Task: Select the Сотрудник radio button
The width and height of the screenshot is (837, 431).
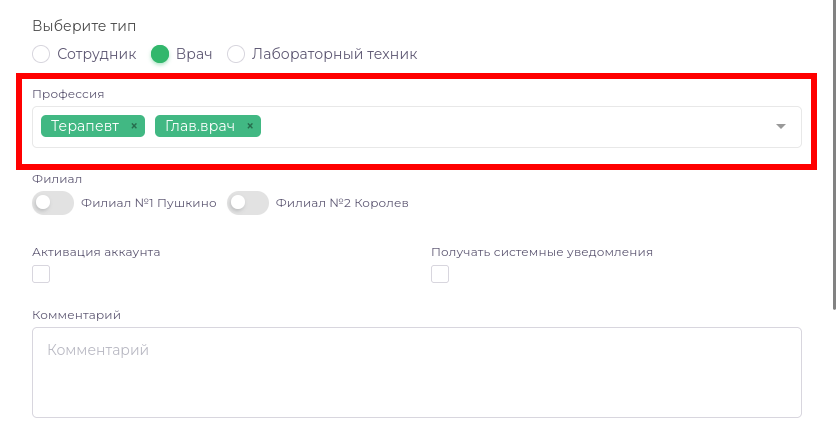Action: click(41, 54)
